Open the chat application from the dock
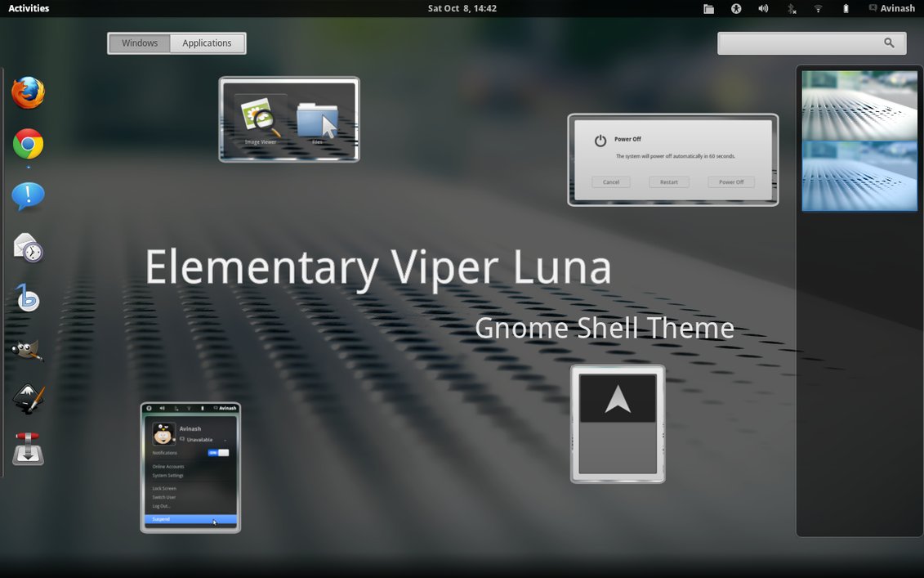Viewport: 924px width, 578px height. tap(28, 197)
